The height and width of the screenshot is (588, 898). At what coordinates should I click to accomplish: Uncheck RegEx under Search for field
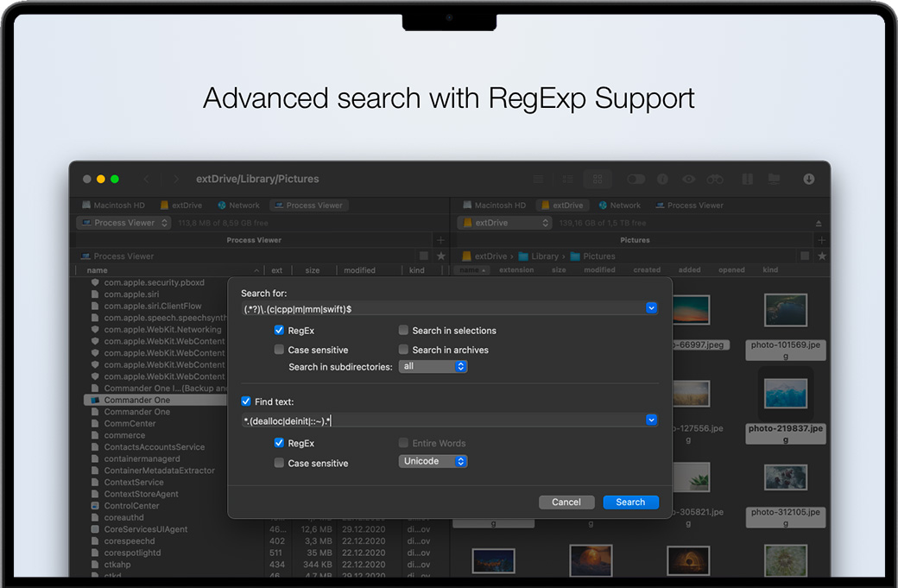[279, 330]
